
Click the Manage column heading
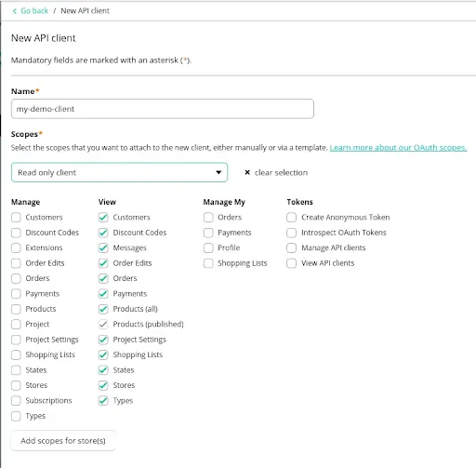click(x=25, y=202)
